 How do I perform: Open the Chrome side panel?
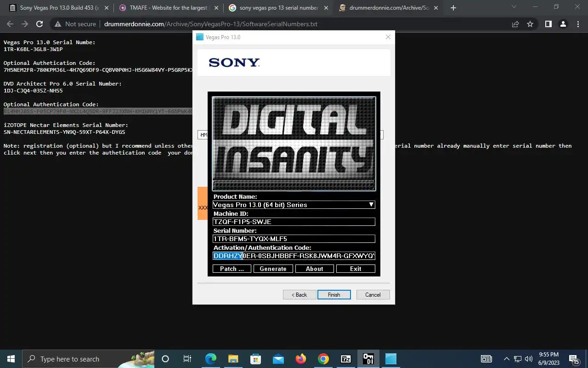[548, 24]
